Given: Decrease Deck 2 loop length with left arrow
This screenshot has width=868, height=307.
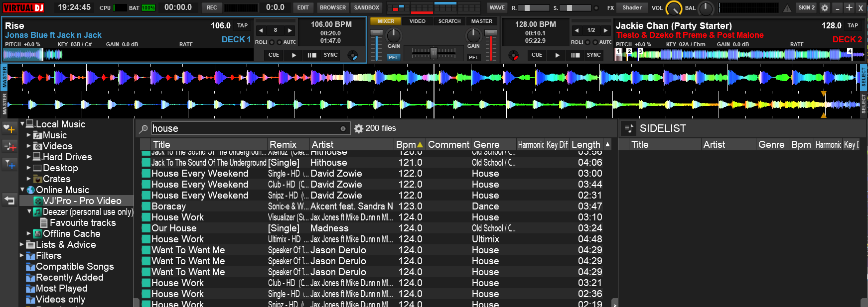Looking at the screenshot, I should (x=577, y=30).
